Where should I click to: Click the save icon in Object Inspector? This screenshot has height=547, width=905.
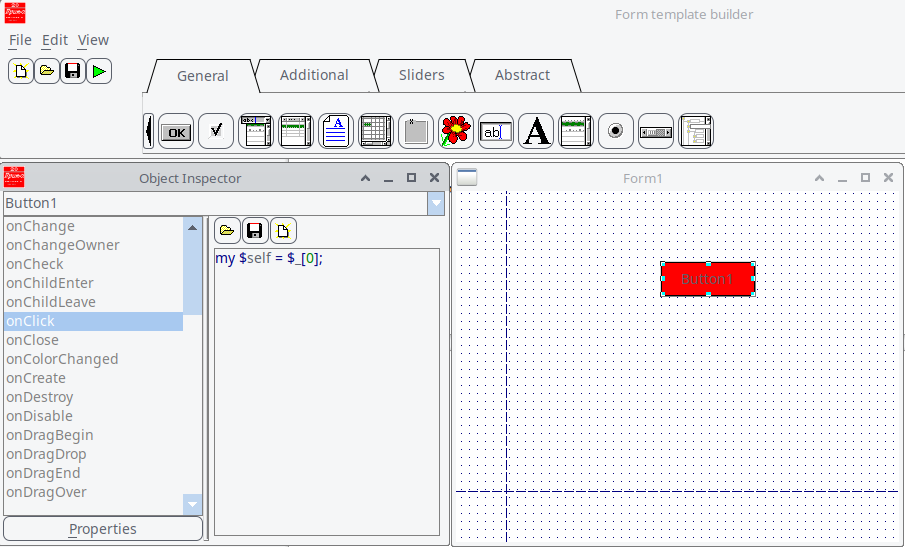(x=255, y=231)
